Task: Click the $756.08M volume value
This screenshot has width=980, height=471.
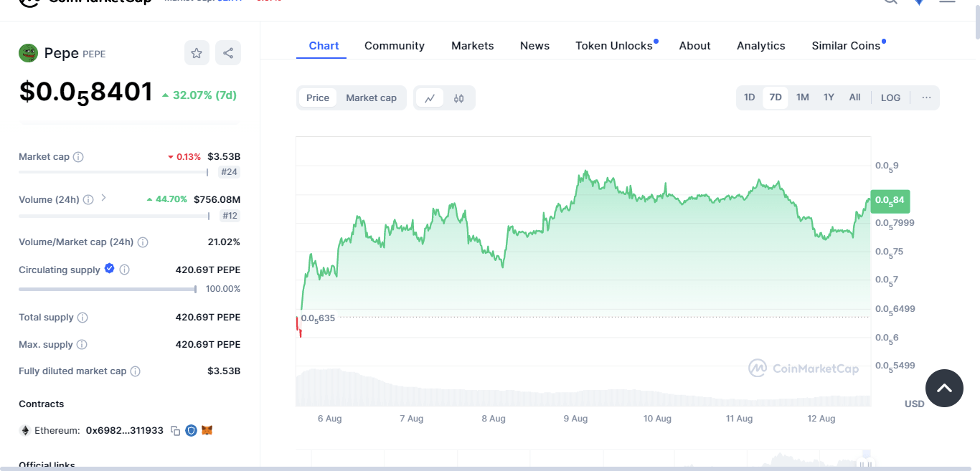Action: coord(217,199)
